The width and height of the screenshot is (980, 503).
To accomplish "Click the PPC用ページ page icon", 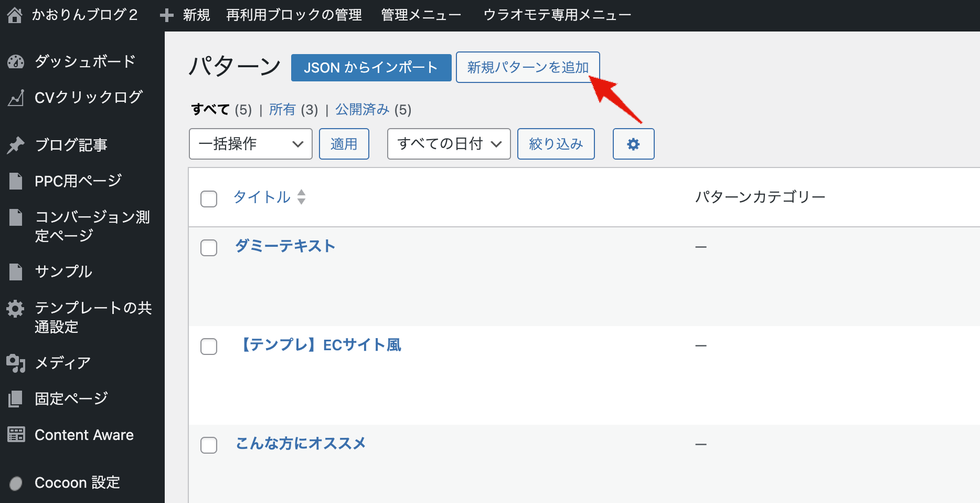I will (x=16, y=181).
